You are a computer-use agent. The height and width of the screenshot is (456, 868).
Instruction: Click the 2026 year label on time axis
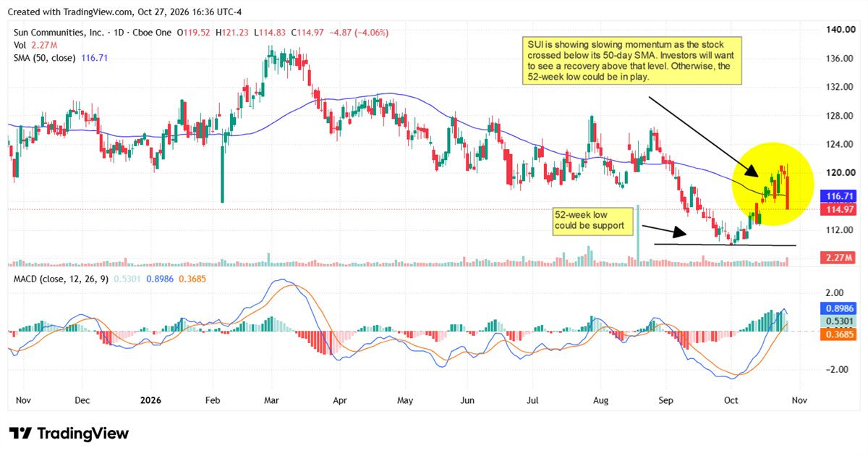[151, 400]
